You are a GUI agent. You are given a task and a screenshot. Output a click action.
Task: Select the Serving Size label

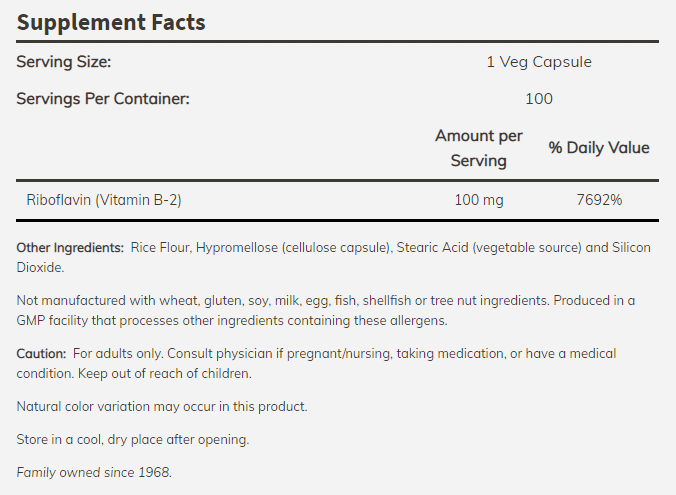pos(64,62)
